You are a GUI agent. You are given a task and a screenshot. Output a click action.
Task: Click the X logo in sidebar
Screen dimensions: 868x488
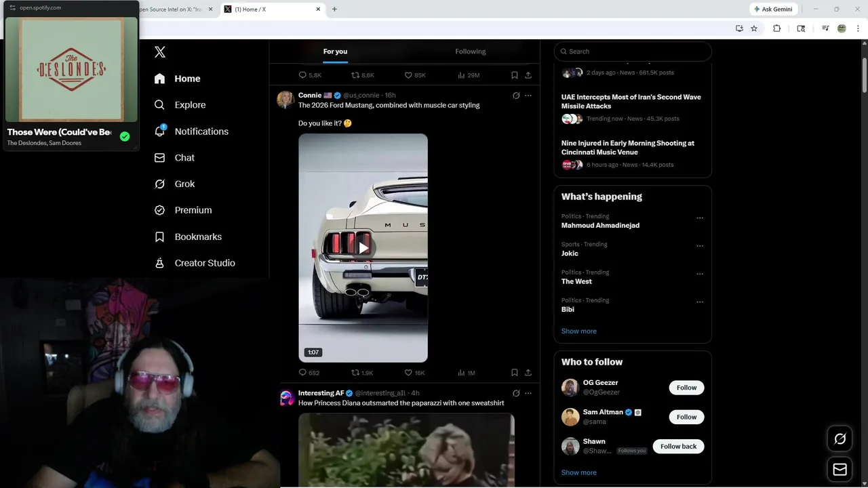160,52
